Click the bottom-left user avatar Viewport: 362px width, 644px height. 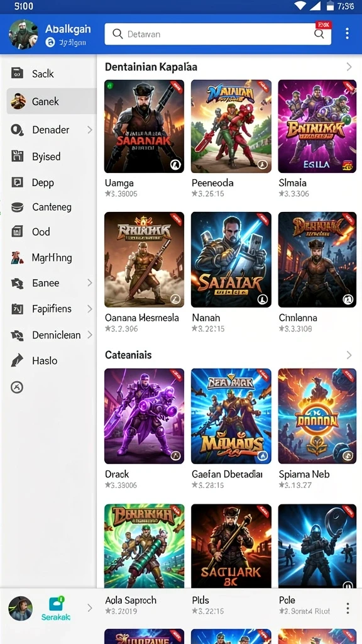pyautogui.click(x=21, y=608)
